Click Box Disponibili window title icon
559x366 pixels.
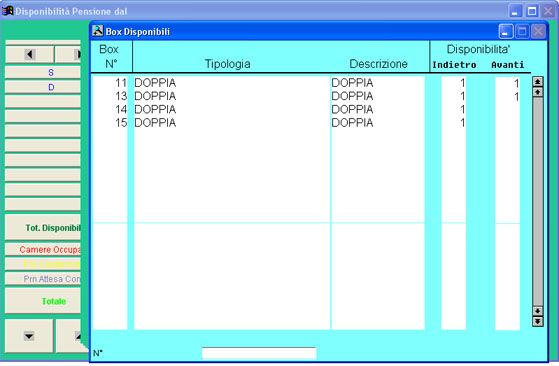coord(98,31)
